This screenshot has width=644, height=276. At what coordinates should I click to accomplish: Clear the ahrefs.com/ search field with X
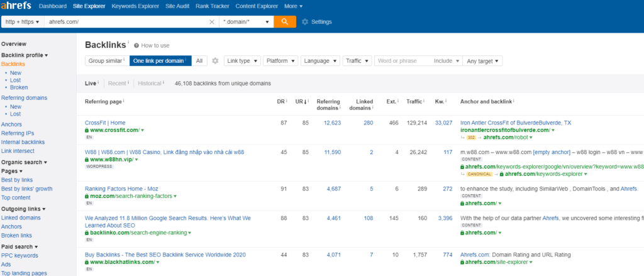[x=212, y=22]
